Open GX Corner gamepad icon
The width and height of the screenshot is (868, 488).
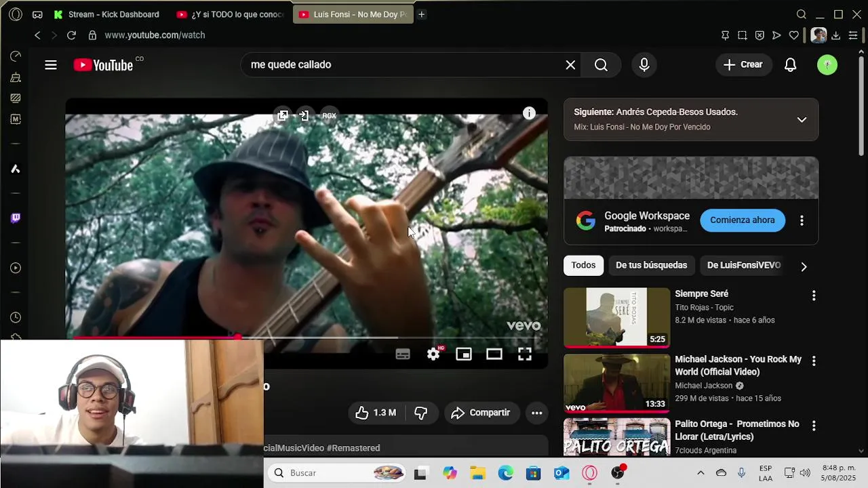pos(37,14)
